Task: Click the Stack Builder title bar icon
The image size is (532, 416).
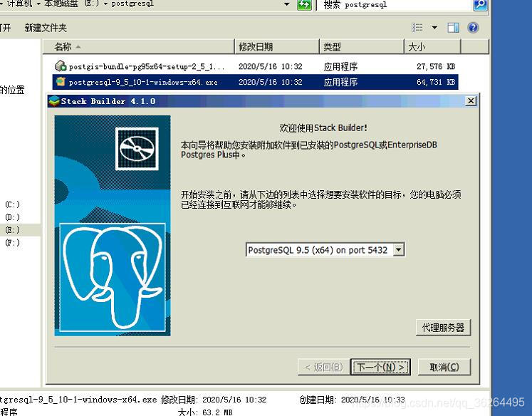Action: click(x=54, y=101)
